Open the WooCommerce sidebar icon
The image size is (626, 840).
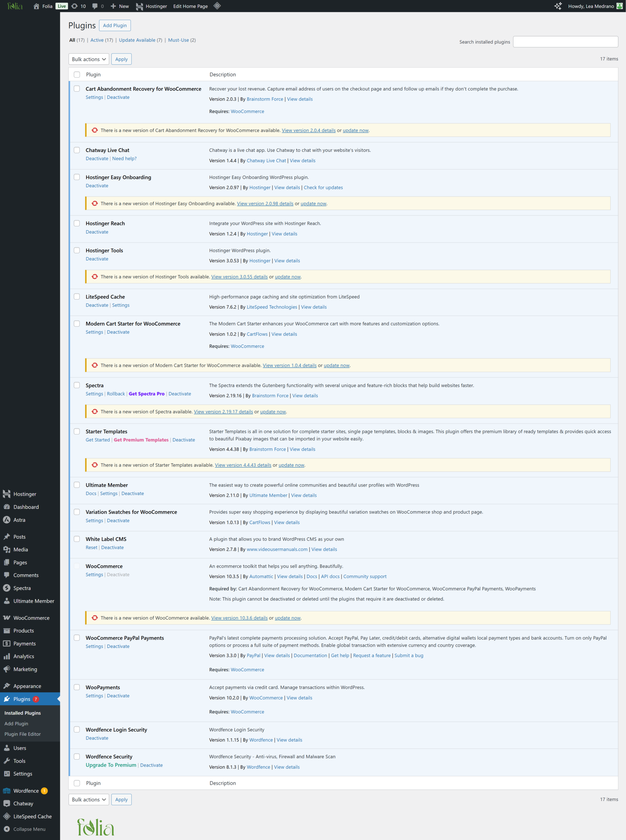point(7,618)
